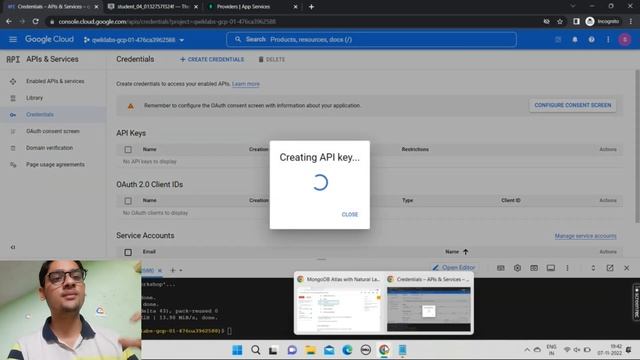Open the Learn more link
The height and width of the screenshot is (360, 640).
point(246,84)
